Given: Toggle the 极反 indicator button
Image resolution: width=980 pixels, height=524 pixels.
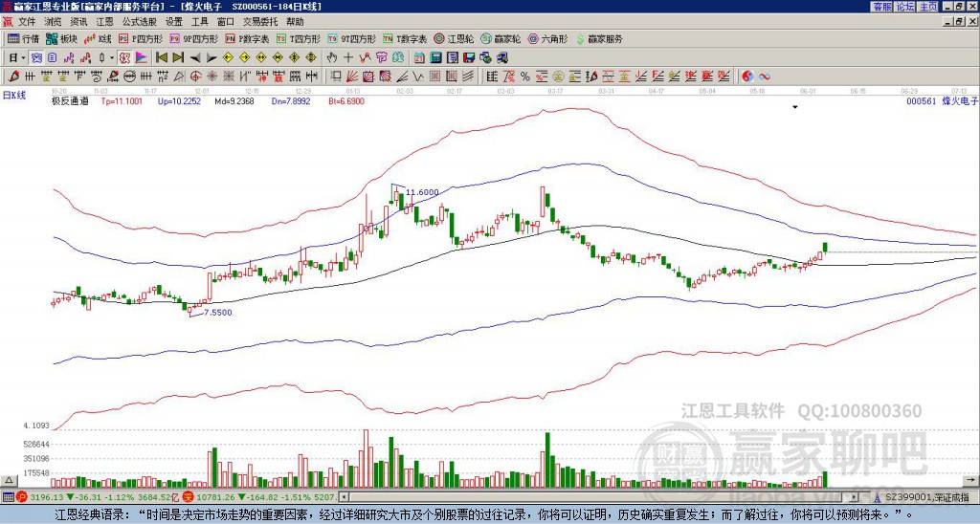Looking at the screenshot, I should [x=124, y=57].
